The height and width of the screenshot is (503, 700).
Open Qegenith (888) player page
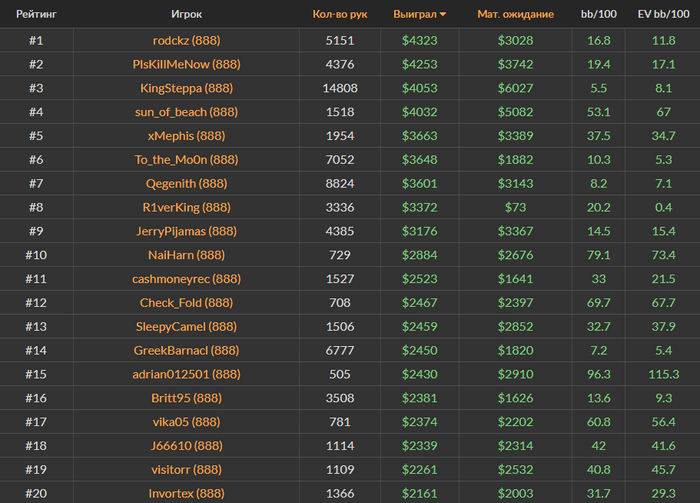click(x=186, y=183)
